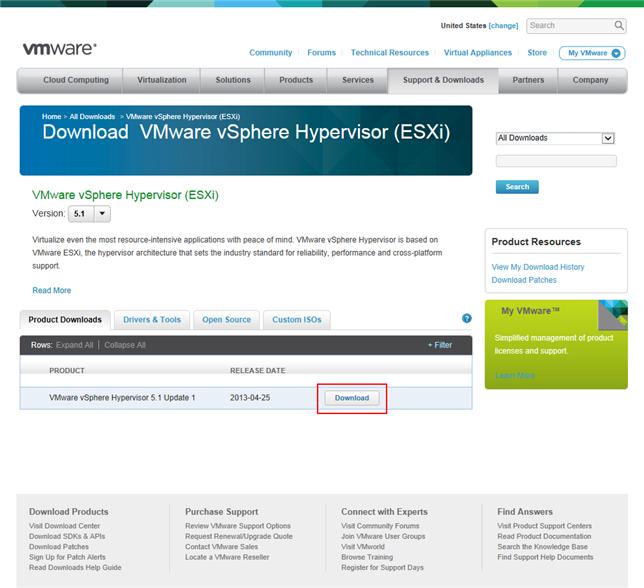Screen dimensions: 644x588
Task: Switch to Open Source tab
Action: (226, 319)
